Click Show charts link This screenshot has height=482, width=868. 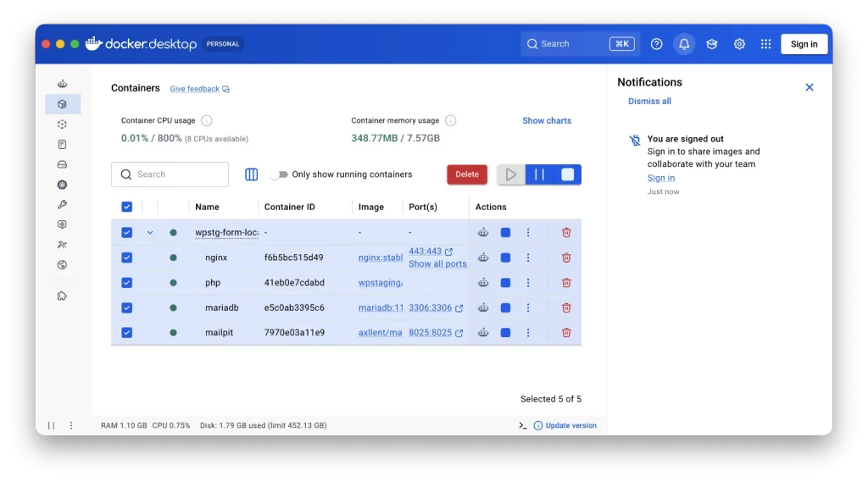pyautogui.click(x=547, y=120)
